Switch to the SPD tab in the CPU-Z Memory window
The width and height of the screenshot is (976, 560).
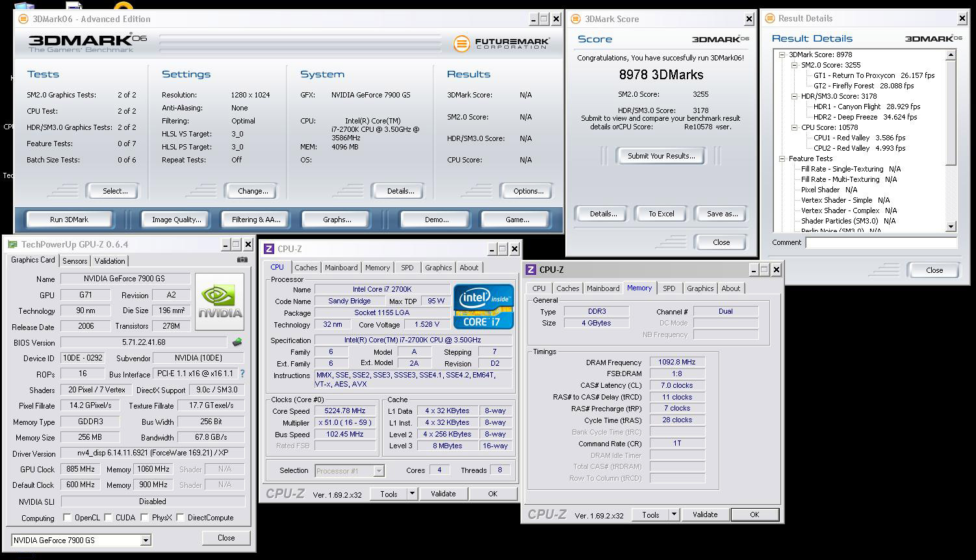[669, 288]
